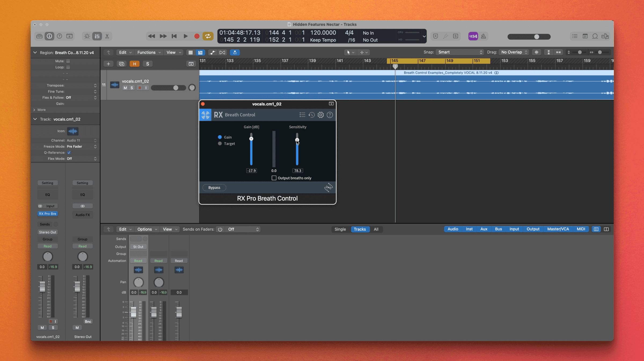Image resolution: width=644 pixels, height=361 pixels.
Task: Click the iZotope RX logo icon
Action: (206, 115)
